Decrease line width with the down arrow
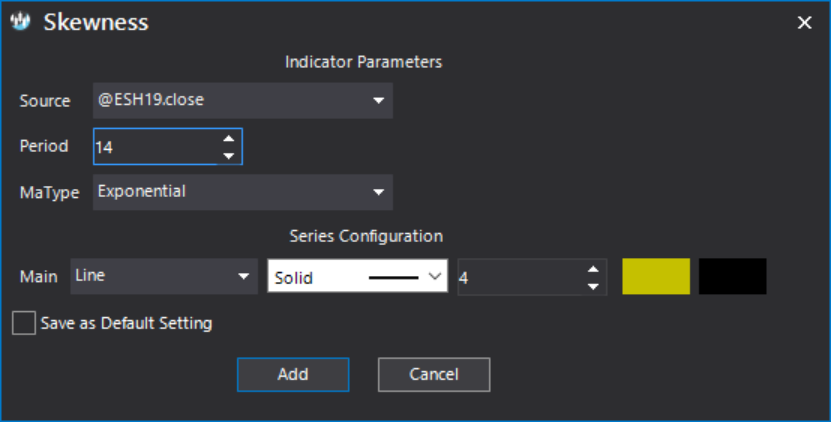The image size is (831, 422). pyautogui.click(x=593, y=286)
